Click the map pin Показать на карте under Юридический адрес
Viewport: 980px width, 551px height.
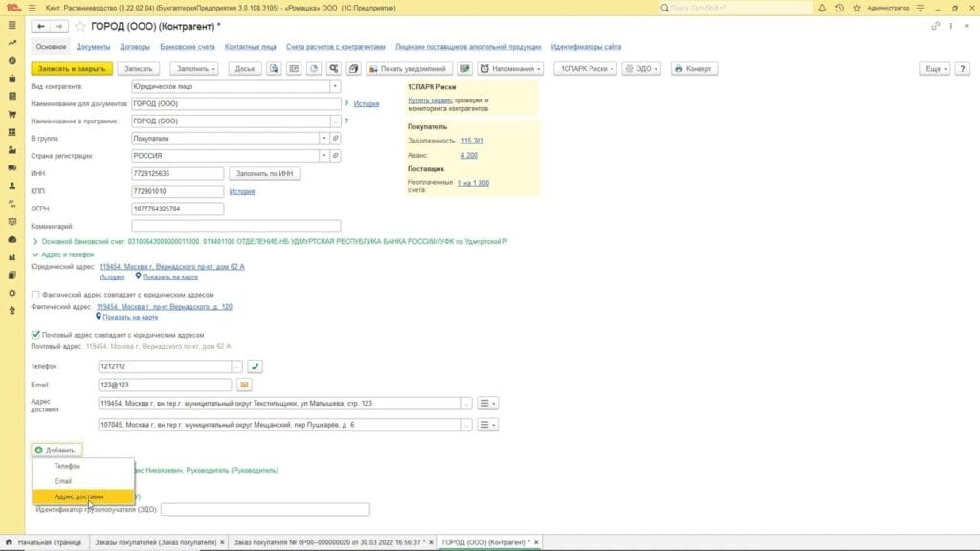pyautogui.click(x=139, y=276)
